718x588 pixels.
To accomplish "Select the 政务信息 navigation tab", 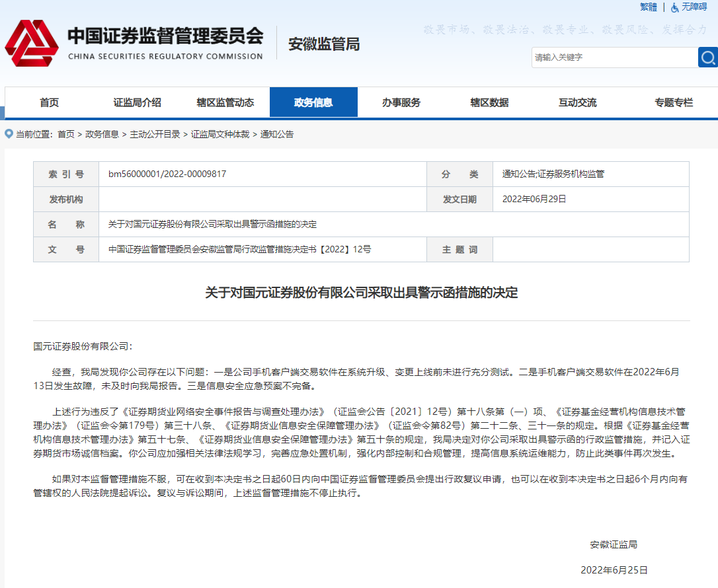I will point(313,102).
